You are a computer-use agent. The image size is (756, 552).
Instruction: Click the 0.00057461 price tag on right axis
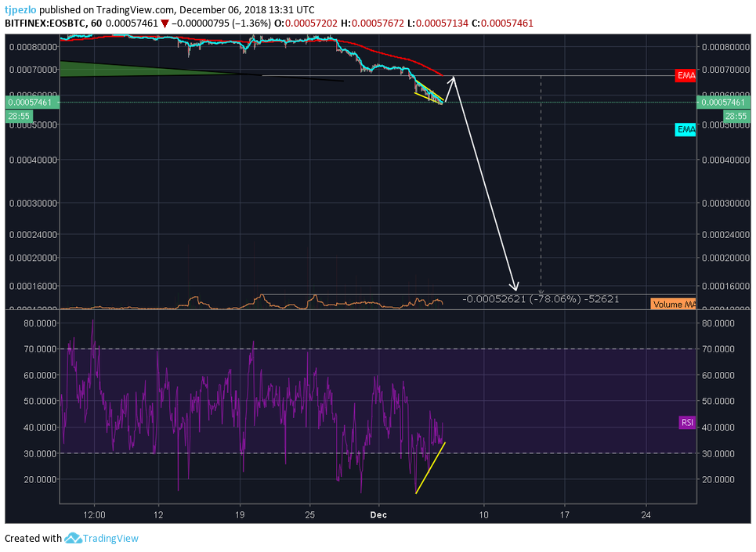(723, 102)
